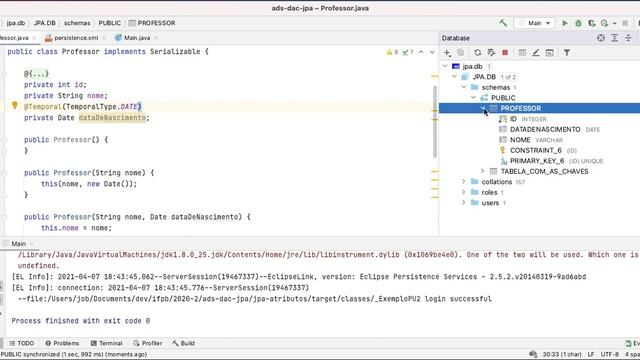
Task: Refresh the database with the sync icon
Action: [x=478, y=53]
